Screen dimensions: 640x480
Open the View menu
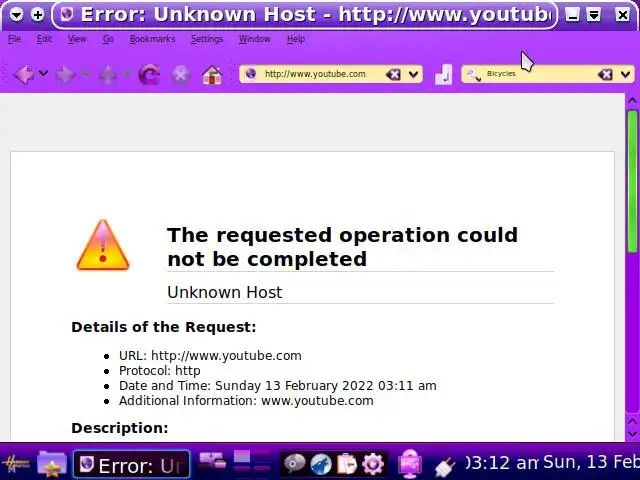(x=77, y=39)
